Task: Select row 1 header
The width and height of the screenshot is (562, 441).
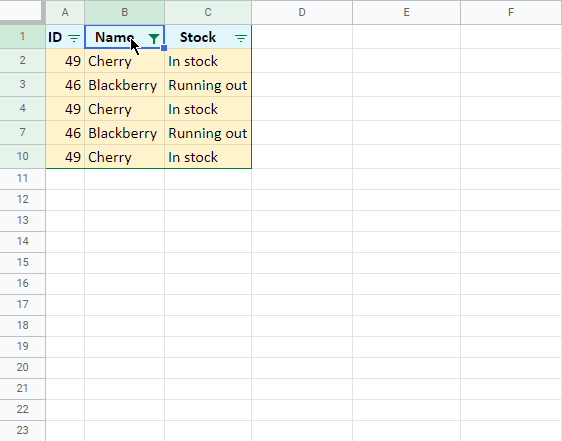Action: (x=22, y=37)
